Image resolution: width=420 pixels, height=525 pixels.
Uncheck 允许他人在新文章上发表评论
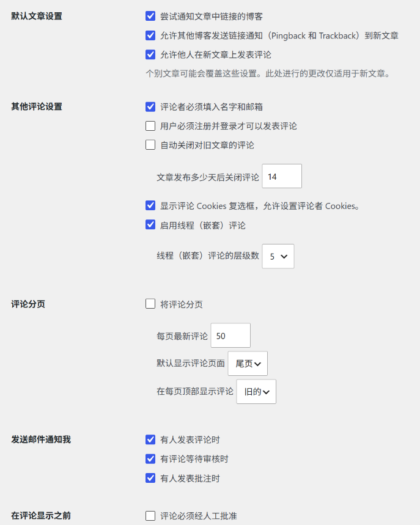[150, 54]
